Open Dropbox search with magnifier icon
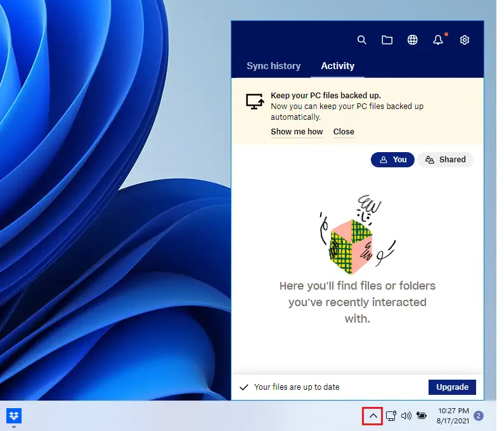Viewport: 504px width, 431px height. 361,40
